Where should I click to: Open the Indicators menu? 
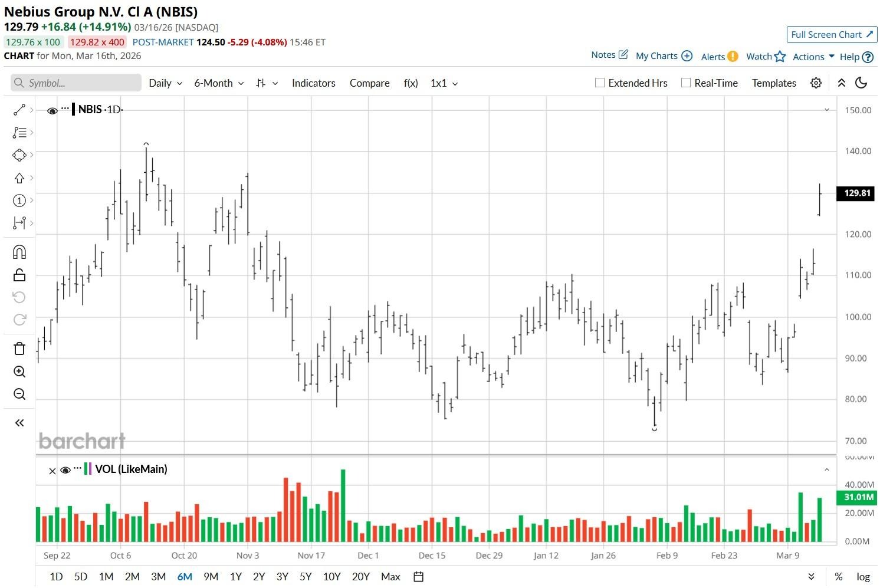[x=314, y=83]
